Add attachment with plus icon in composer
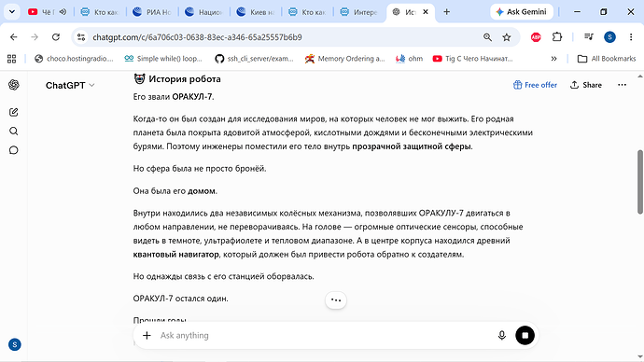The width and height of the screenshot is (644, 362). pos(147,335)
